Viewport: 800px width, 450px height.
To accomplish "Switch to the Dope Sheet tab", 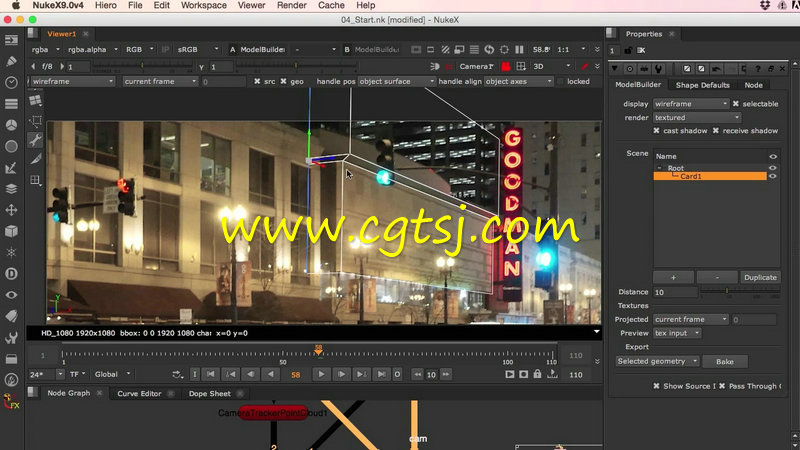I will pos(210,393).
